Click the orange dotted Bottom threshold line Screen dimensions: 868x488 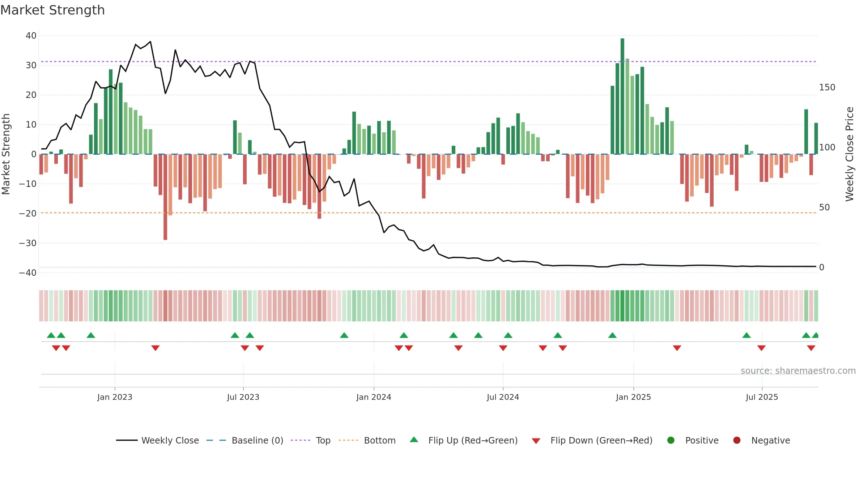(x=429, y=213)
